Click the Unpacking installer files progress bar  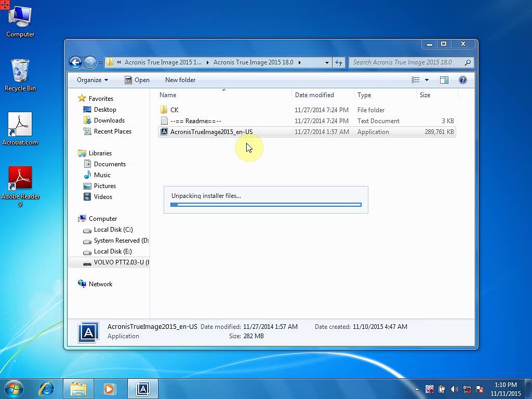click(266, 205)
